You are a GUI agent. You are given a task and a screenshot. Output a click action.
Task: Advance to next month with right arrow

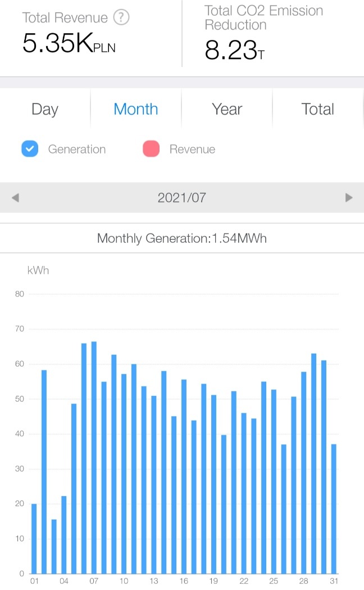(349, 197)
